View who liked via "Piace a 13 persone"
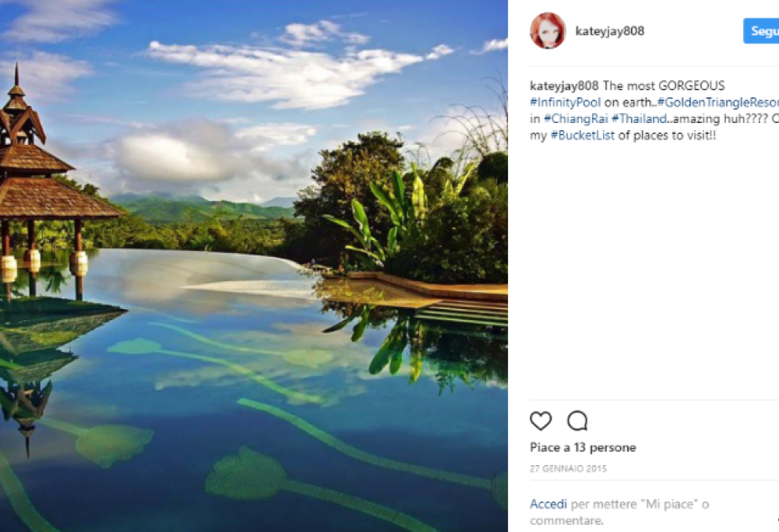The width and height of the screenshot is (779, 532). click(x=583, y=448)
